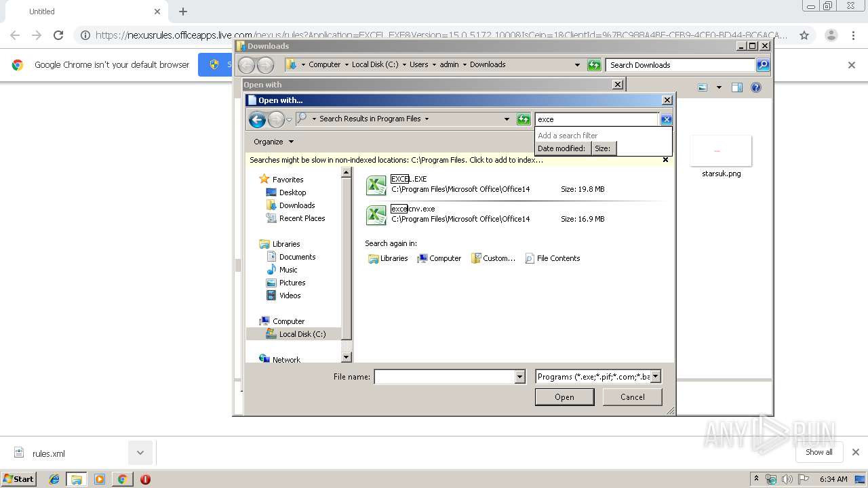Click Users in the Downloads breadcrumb
This screenshot has width=868, height=488.
tap(418, 64)
